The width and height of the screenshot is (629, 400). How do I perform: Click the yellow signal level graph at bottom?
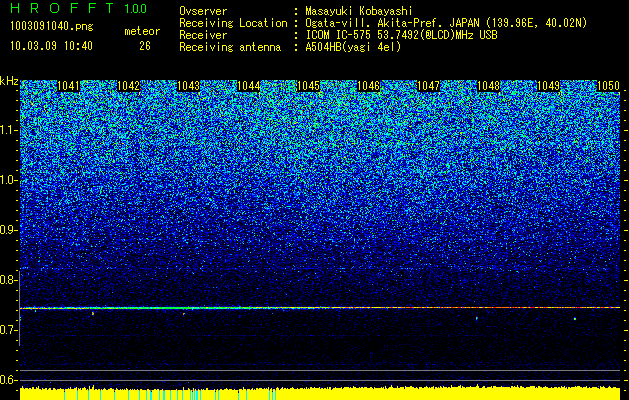pos(320,393)
